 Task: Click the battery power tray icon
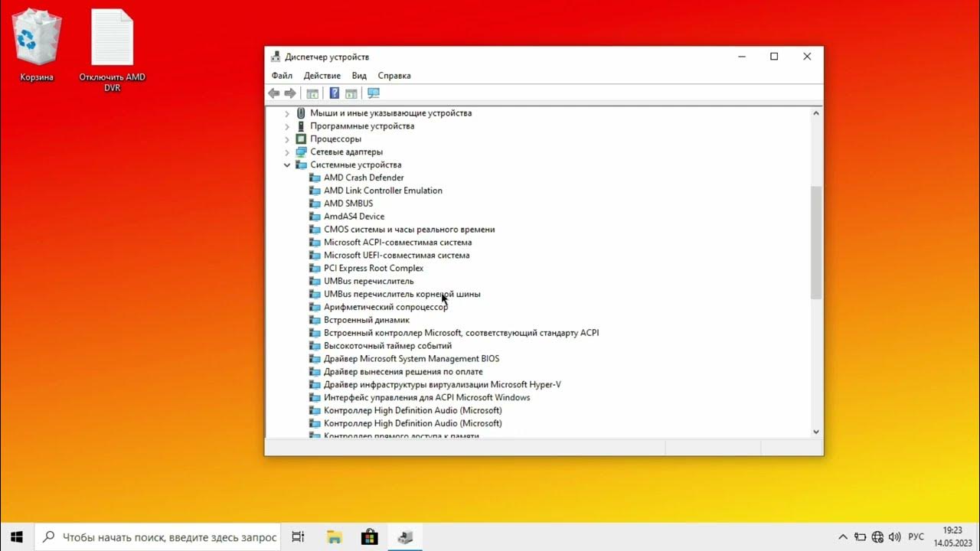coord(861,537)
